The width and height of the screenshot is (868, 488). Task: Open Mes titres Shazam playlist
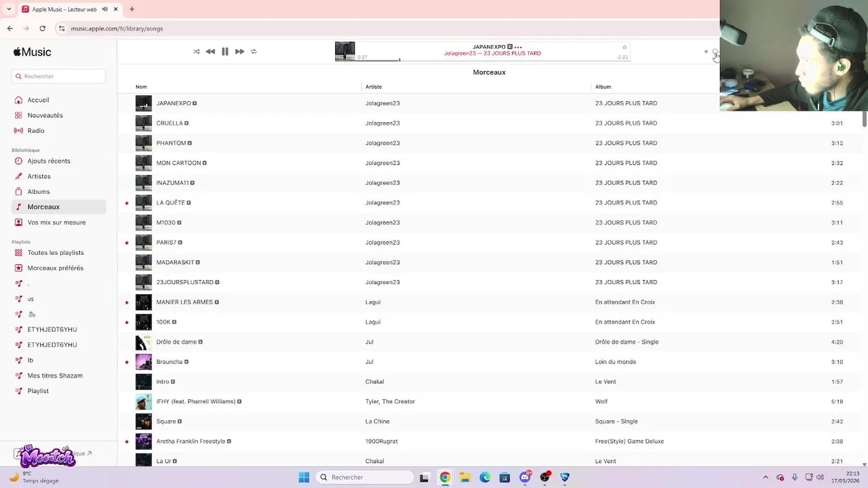[55, 375]
